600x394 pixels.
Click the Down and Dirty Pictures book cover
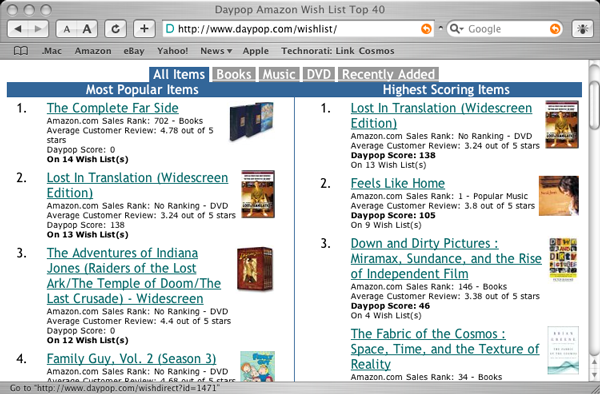click(x=563, y=260)
